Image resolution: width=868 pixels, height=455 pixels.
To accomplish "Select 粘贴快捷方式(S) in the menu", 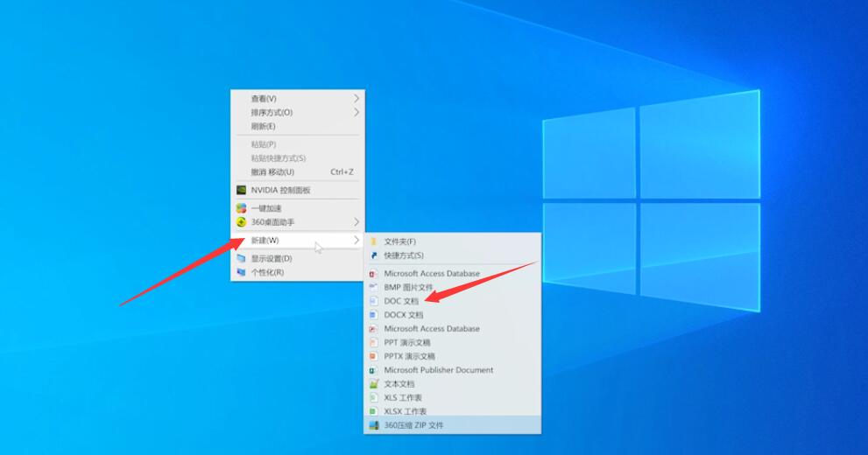I will (x=298, y=158).
